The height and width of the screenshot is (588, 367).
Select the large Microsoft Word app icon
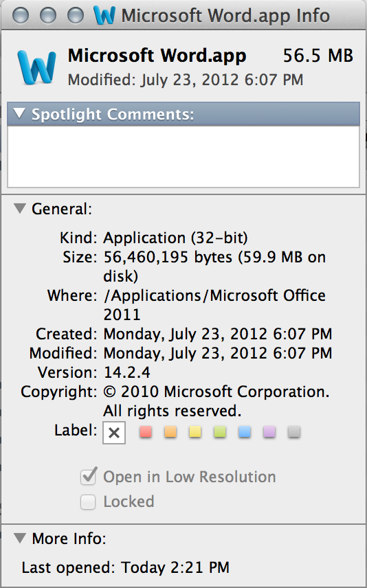click(x=37, y=67)
